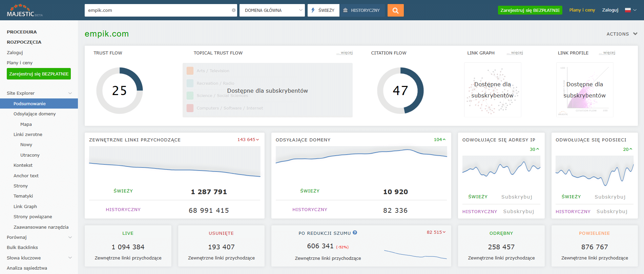Open Bulk Backlinks in sidebar
The image size is (644, 274).
pyautogui.click(x=22, y=247)
